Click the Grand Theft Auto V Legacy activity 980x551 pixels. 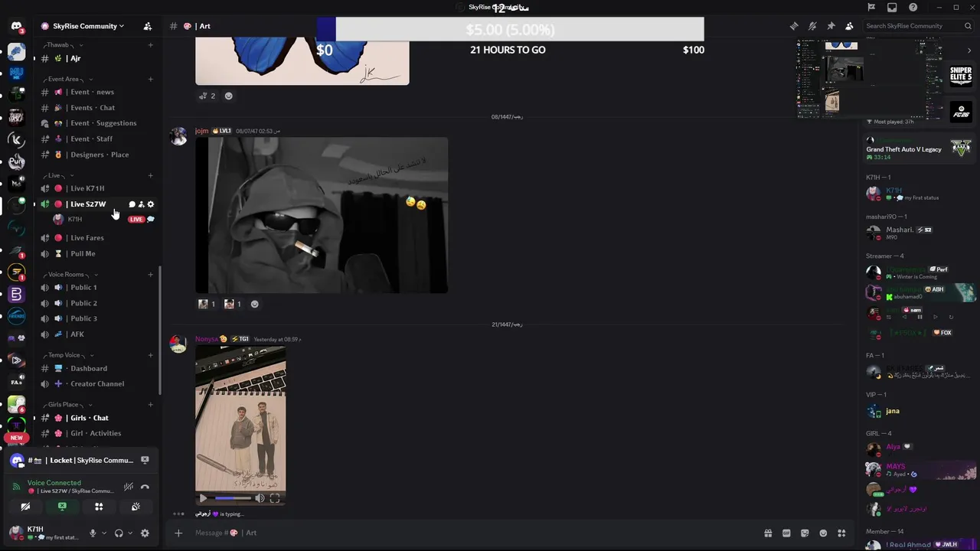[919, 148]
